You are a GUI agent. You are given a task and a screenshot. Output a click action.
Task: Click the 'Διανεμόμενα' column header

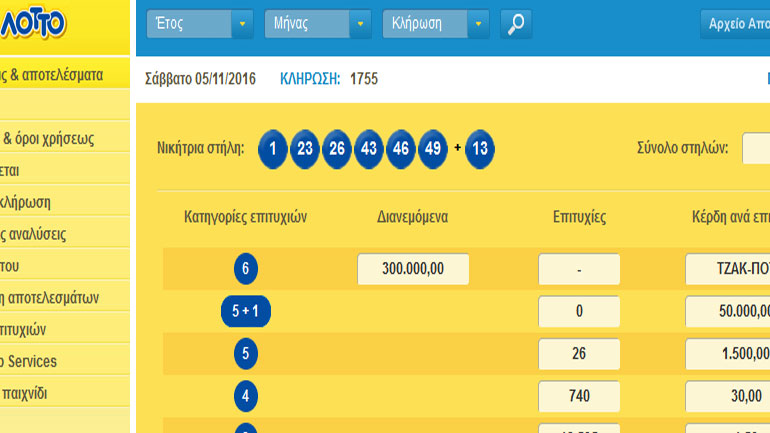(x=412, y=216)
